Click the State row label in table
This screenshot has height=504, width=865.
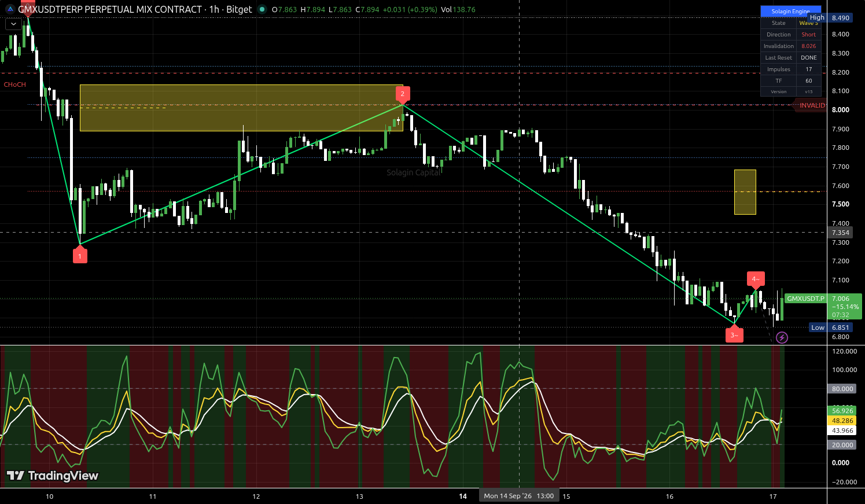point(779,23)
